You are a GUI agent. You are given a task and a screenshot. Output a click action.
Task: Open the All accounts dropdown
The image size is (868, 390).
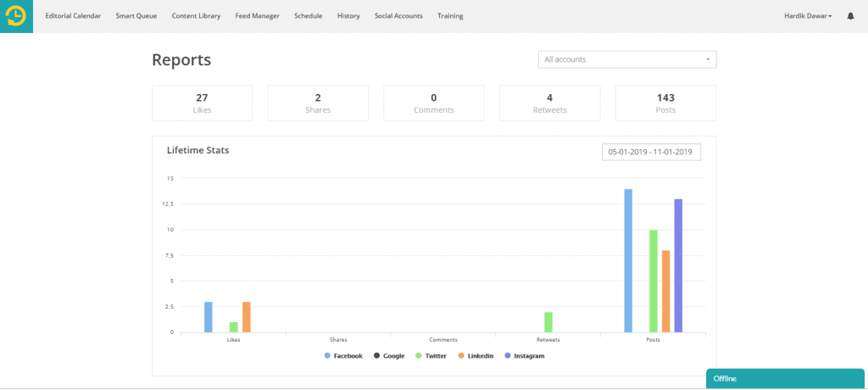coord(627,59)
